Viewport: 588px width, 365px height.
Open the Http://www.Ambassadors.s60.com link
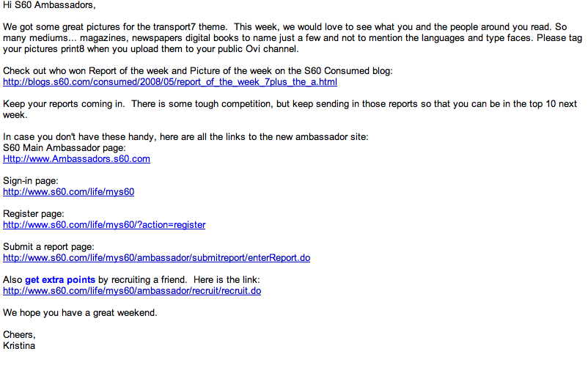76,159
